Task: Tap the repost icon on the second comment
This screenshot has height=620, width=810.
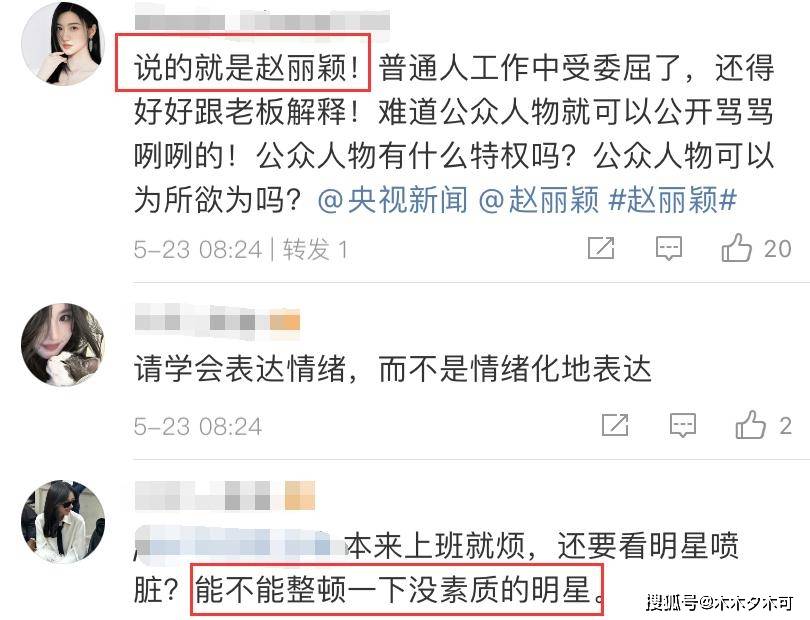Action: (x=615, y=425)
